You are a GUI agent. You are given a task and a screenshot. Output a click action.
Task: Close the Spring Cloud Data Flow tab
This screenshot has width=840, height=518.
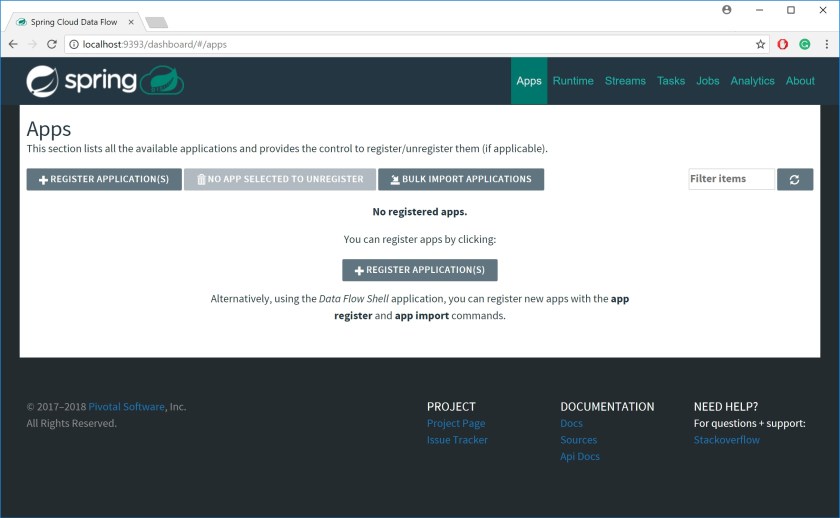click(x=131, y=22)
